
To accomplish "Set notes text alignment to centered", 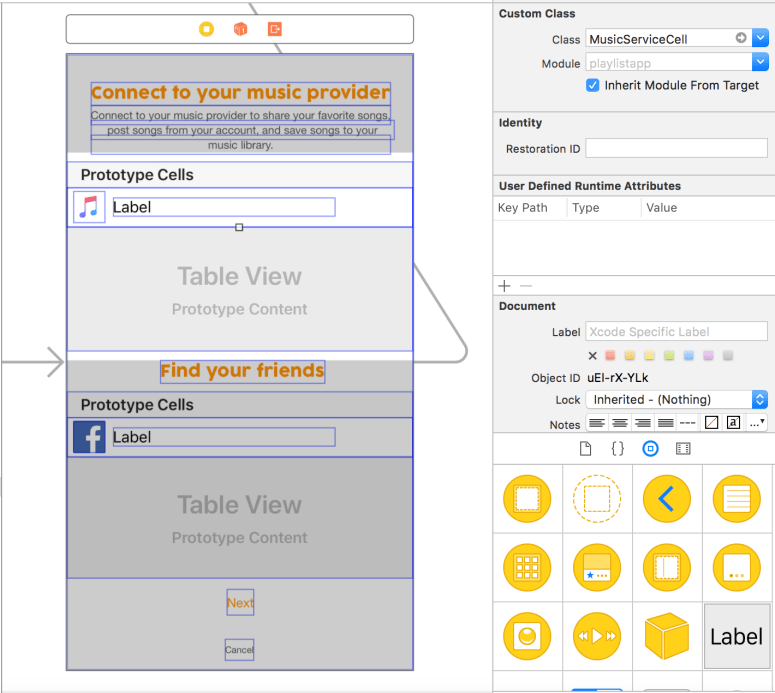I will click(620, 423).
